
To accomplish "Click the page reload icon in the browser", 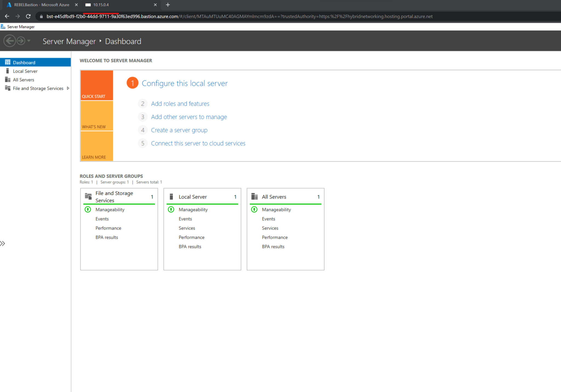I will click(28, 16).
